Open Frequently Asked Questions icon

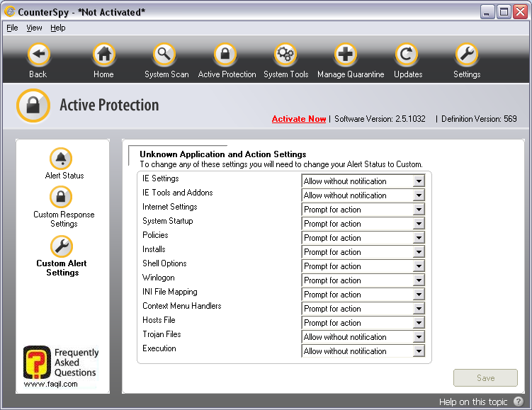(x=37, y=362)
